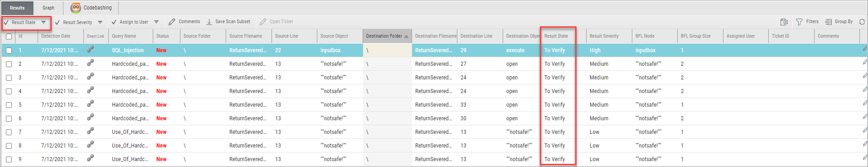This screenshot has width=868, height=167.
Task: Click destination line 27 in row 2
Action: (x=463, y=64)
